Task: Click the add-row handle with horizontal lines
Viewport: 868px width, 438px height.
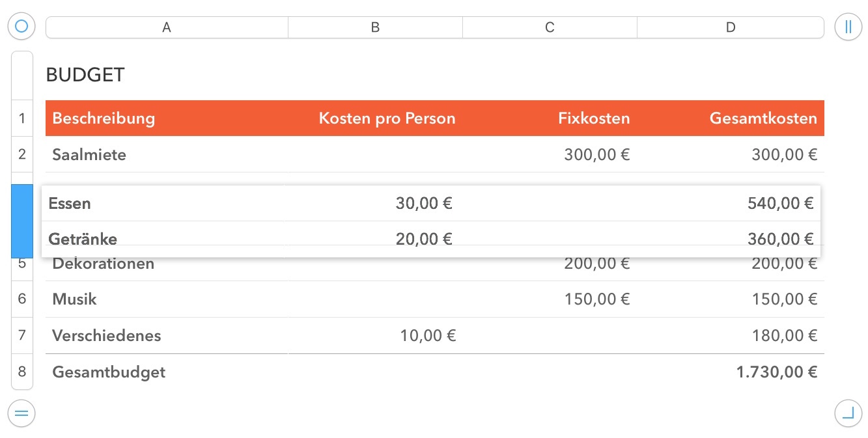Action: [21, 413]
